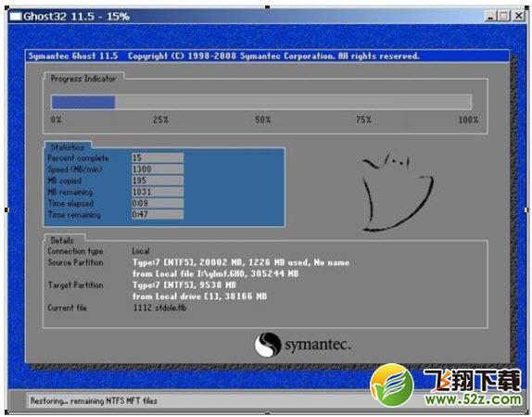Click the Source Partition label
The image size is (532, 417).
(x=75, y=262)
